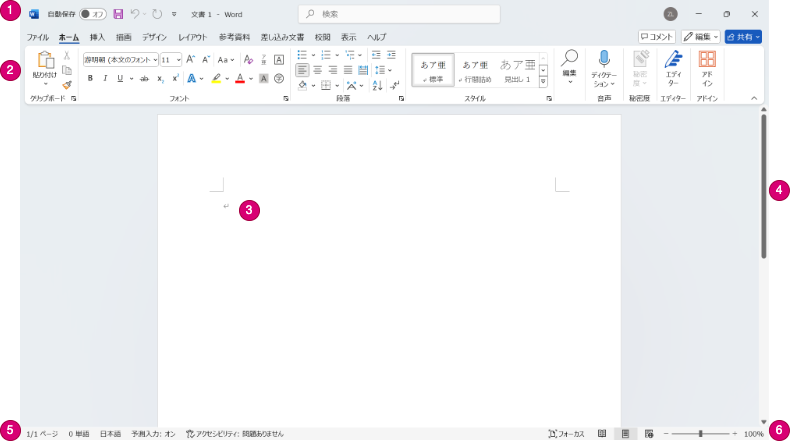The image size is (790, 442).
Task: Toggle Focus mode (フォーカス) in status bar
Action: (566, 434)
